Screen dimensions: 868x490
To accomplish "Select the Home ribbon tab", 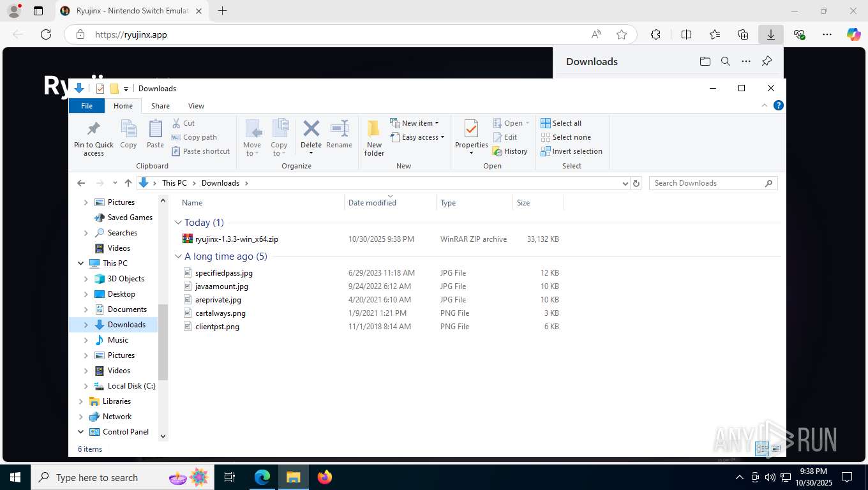I will [x=123, y=106].
